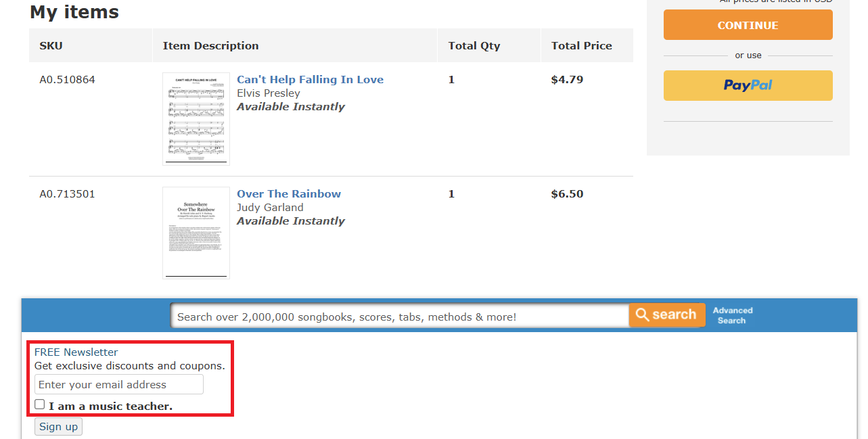Click the Can't Help Falling In Love thumbnail

(196, 119)
